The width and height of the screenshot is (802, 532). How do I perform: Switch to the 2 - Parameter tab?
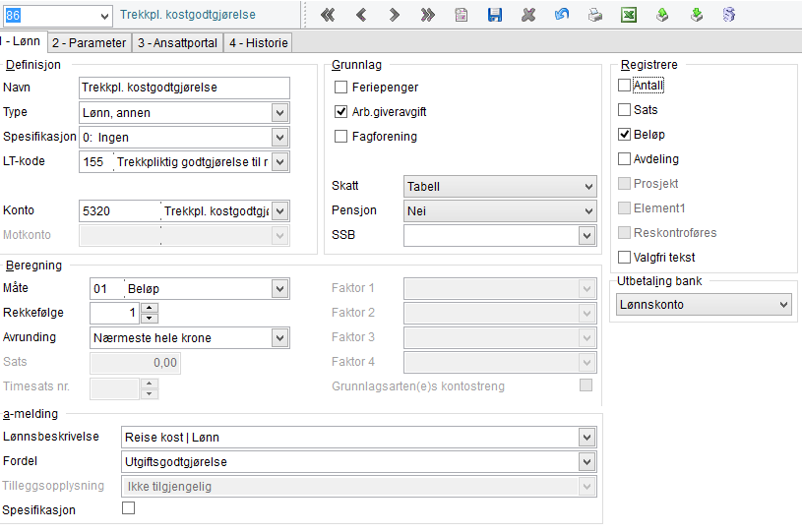pyautogui.click(x=90, y=43)
